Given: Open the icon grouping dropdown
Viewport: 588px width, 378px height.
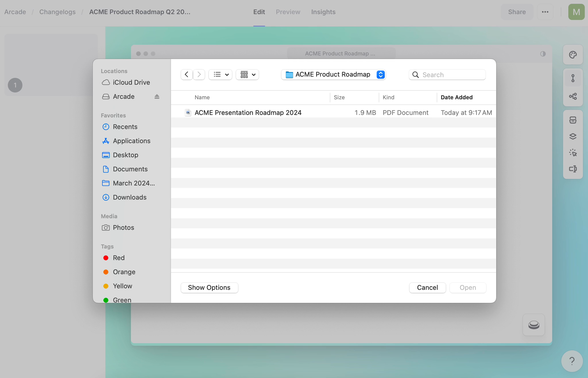Looking at the screenshot, I should coord(247,75).
